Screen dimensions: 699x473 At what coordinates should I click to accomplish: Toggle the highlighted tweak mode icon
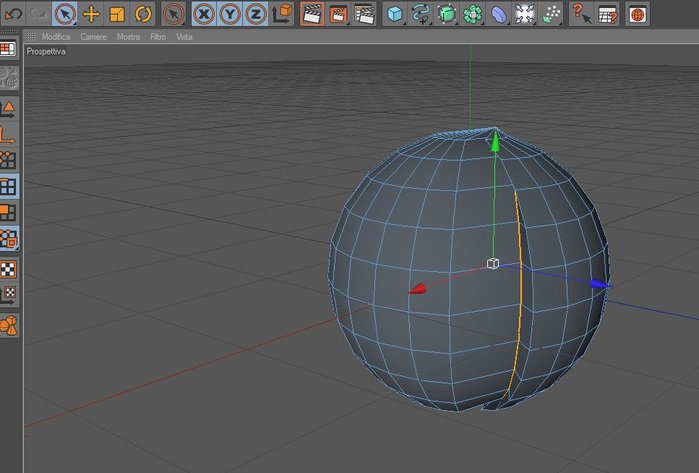point(8,238)
